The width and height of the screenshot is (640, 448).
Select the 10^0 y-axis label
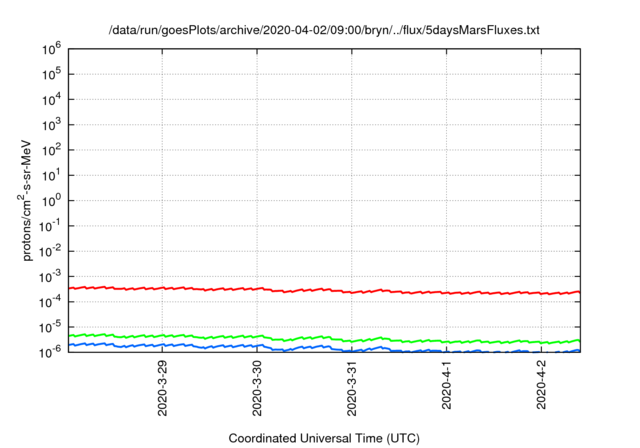[51, 201]
